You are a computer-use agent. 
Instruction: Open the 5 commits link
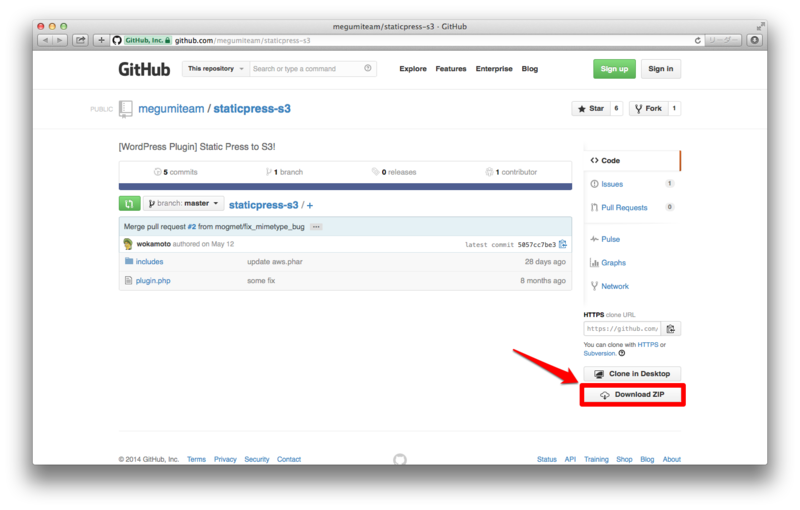(176, 172)
